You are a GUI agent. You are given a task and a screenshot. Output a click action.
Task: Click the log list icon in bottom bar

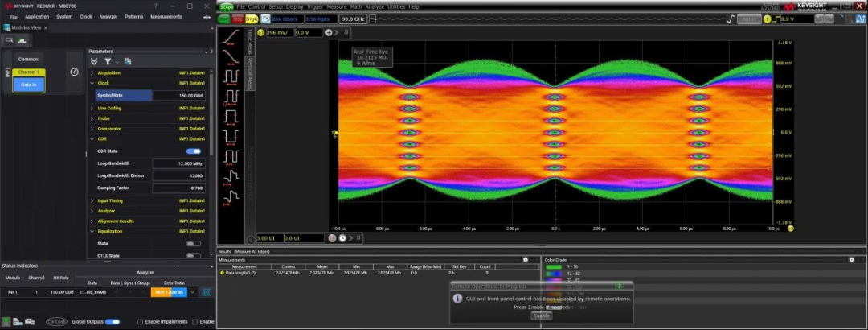[17, 322]
